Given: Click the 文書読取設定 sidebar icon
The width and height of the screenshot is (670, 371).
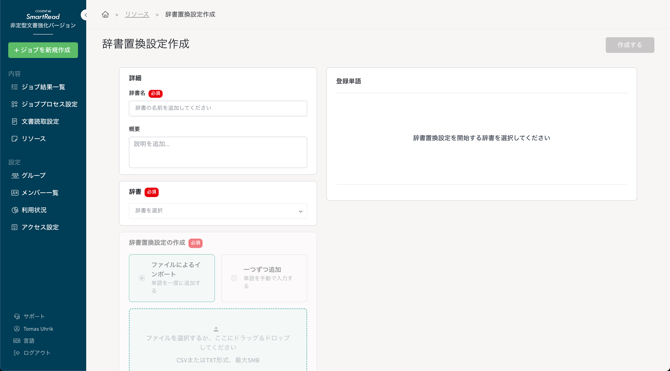Looking at the screenshot, I should (x=15, y=121).
